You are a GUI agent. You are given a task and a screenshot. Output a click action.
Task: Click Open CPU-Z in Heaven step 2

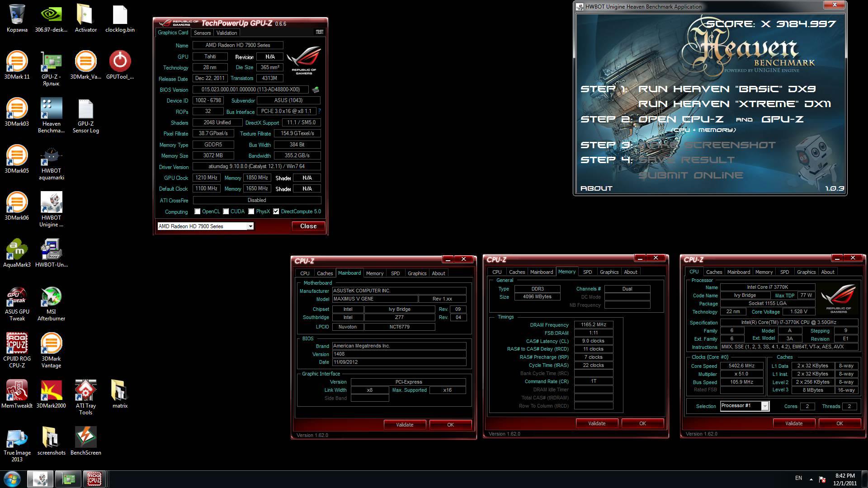tap(680, 119)
